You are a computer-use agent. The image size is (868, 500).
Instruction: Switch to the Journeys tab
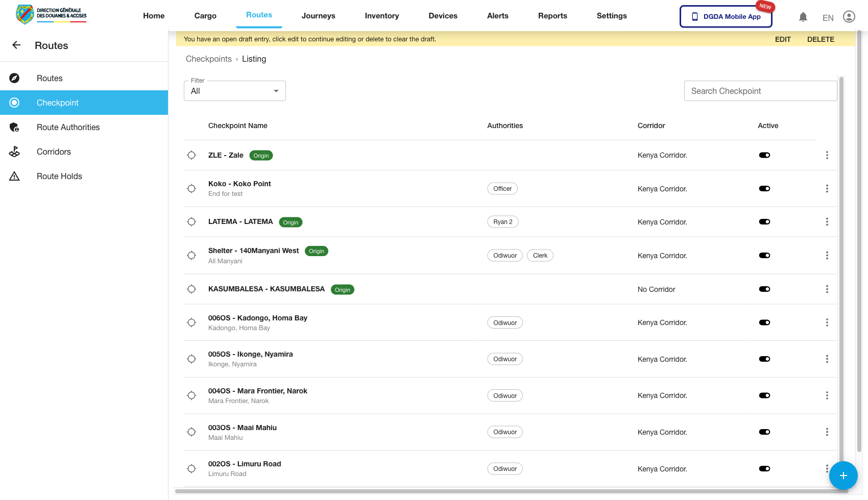[x=318, y=16]
